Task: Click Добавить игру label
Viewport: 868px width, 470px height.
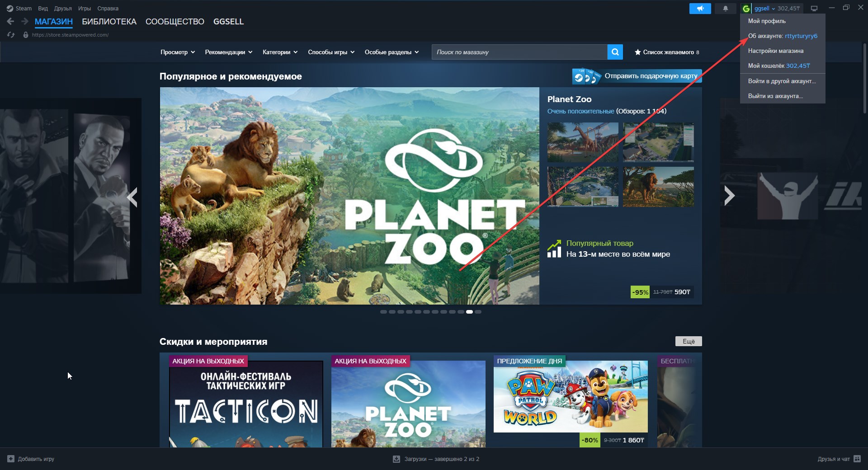Action: (x=36, y=459)
